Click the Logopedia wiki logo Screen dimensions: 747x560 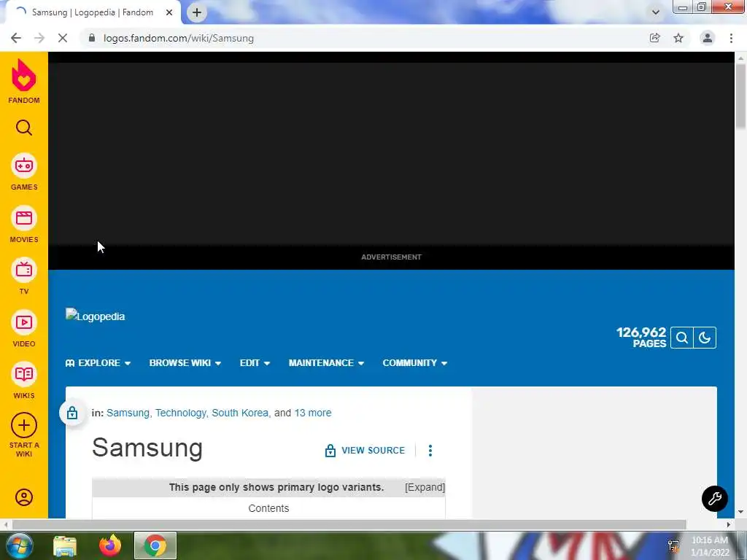96,316
